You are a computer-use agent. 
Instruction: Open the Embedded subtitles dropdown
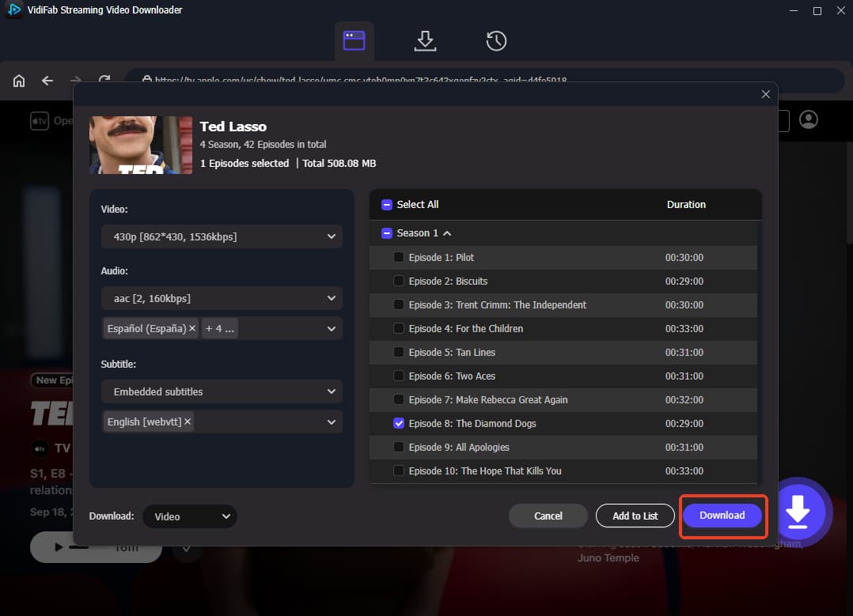pos(222,391)
